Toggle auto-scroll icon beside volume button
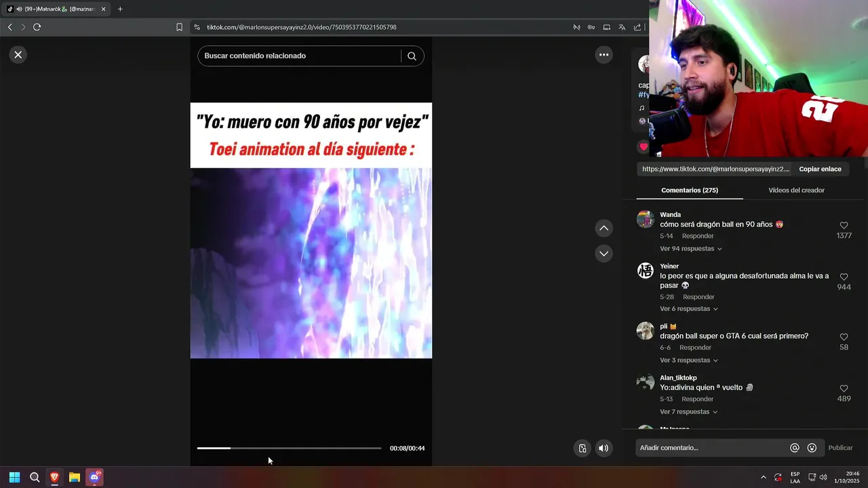 click(x=582, y=448)
